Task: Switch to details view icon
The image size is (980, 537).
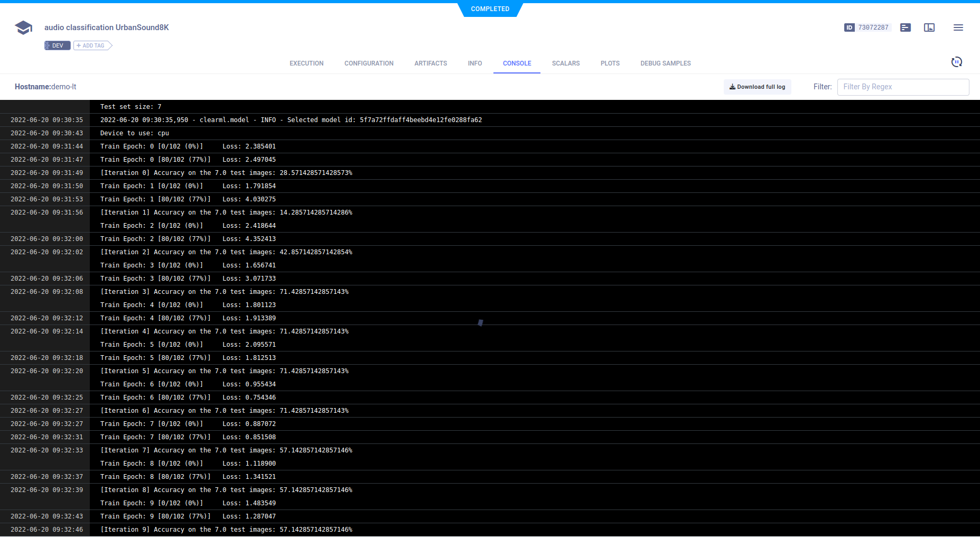Action: (x=905, y=27)
